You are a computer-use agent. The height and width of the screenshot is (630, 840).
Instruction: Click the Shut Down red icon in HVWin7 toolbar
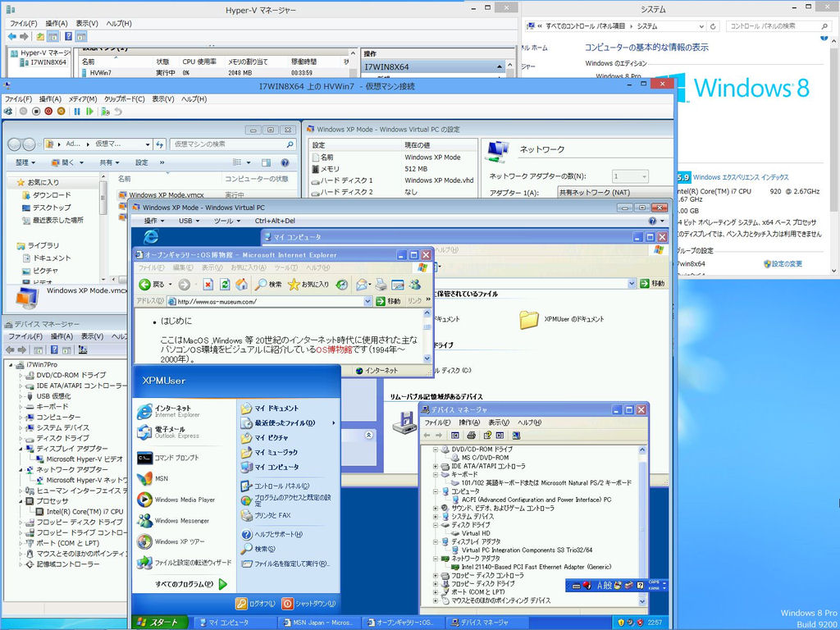point(48,112)
